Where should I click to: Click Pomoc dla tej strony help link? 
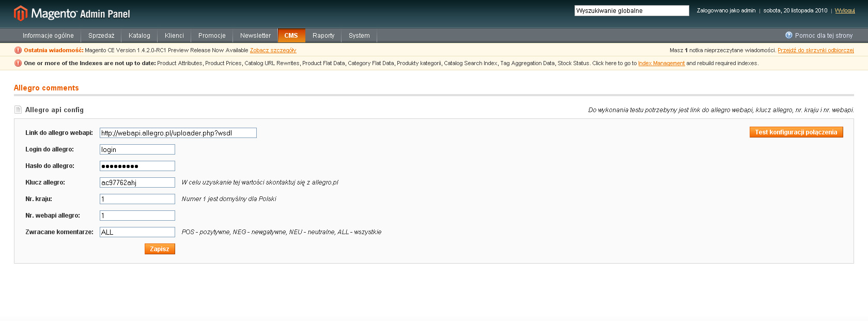click(824, 36)
